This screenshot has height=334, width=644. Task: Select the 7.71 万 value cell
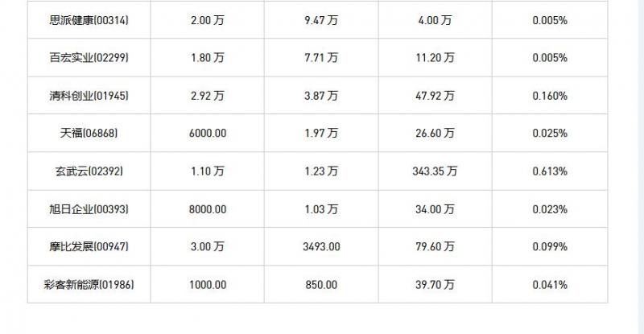click(321, 58)
